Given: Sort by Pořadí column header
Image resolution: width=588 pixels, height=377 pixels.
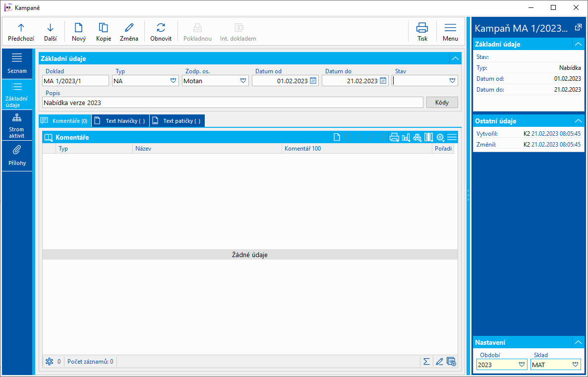Looking at the screenshot, I should (x=443, y=149).
